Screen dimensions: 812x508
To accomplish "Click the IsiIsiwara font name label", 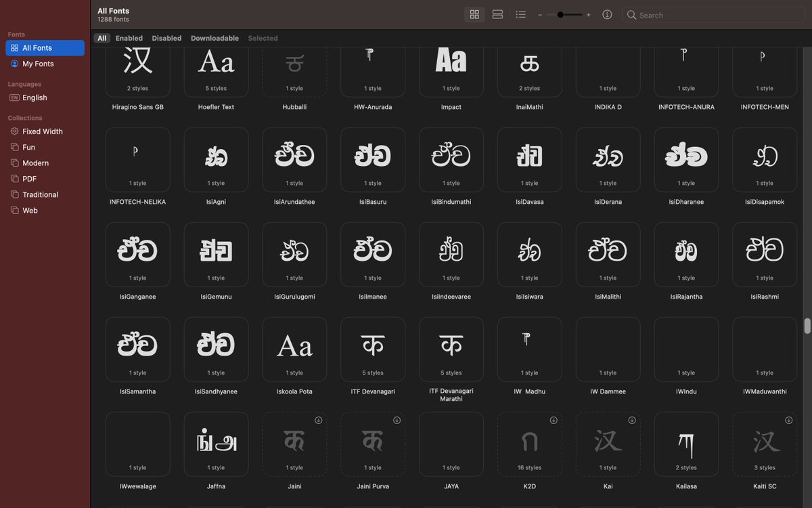I will coord(530,297).
